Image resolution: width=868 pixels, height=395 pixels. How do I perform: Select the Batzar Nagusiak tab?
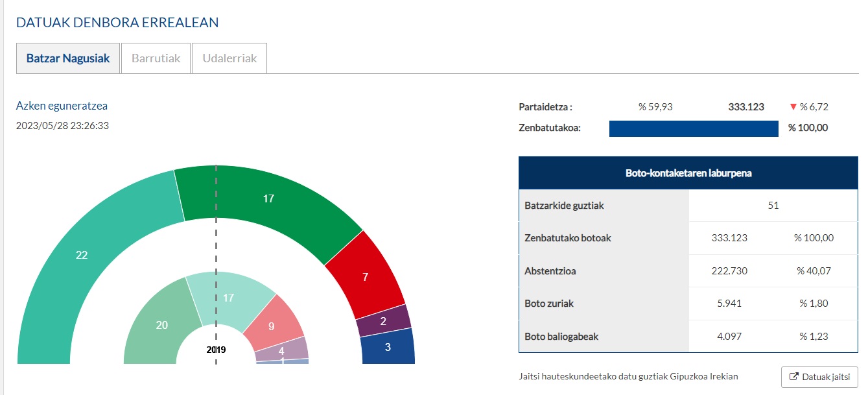click(68, 58)
